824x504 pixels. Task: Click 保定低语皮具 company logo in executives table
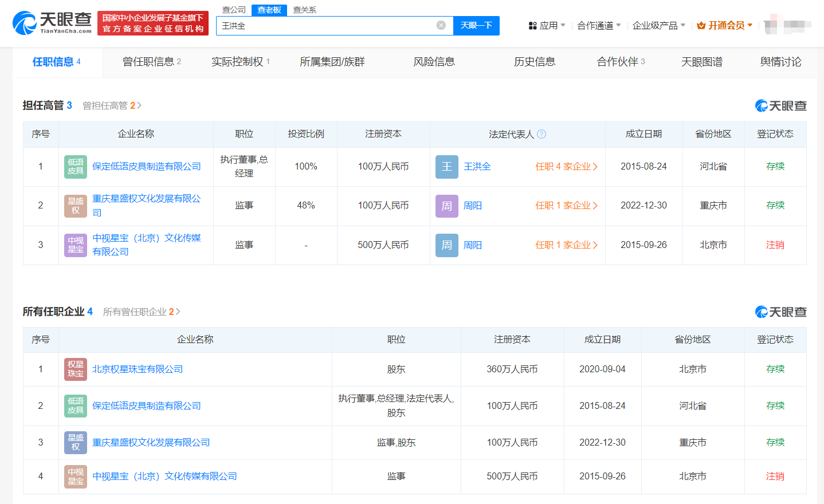[76, 167]
